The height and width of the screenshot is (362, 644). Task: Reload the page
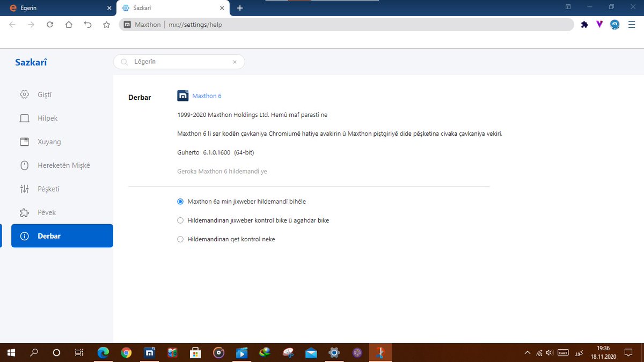(x=50, y=25)
